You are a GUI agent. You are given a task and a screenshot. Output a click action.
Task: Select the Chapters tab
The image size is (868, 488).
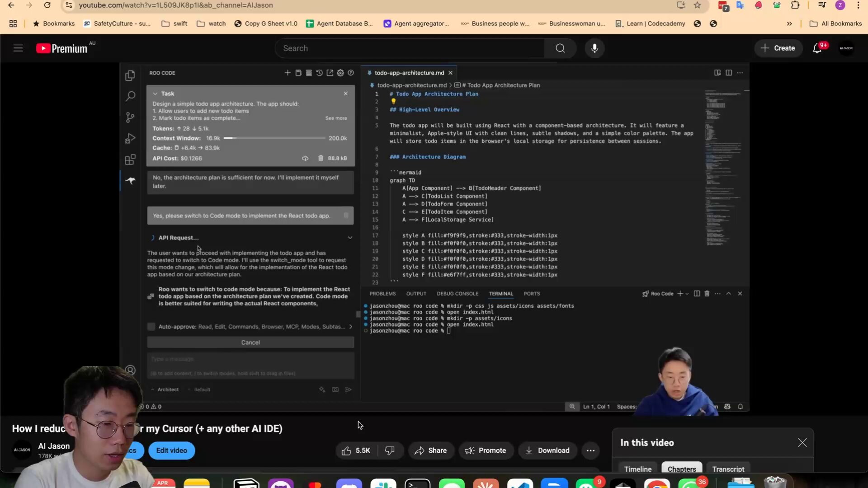tap(682, 469)
